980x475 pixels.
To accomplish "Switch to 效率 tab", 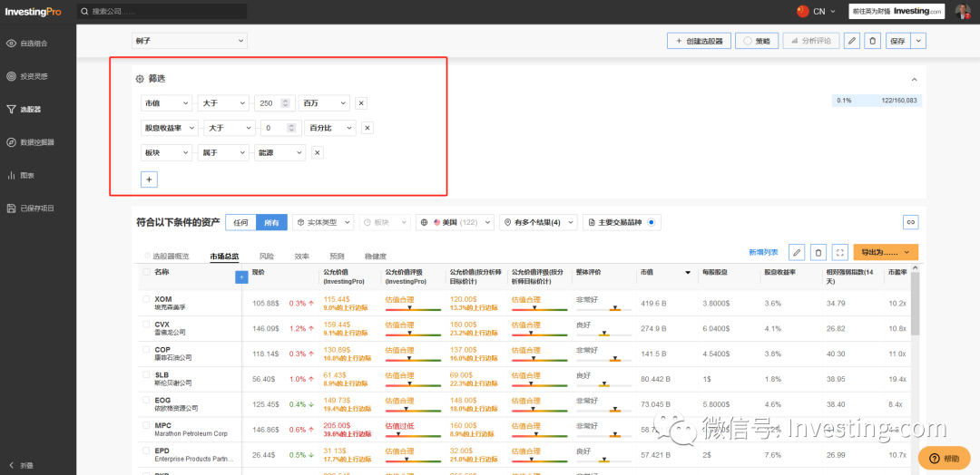I will click(x=302, y=256).
